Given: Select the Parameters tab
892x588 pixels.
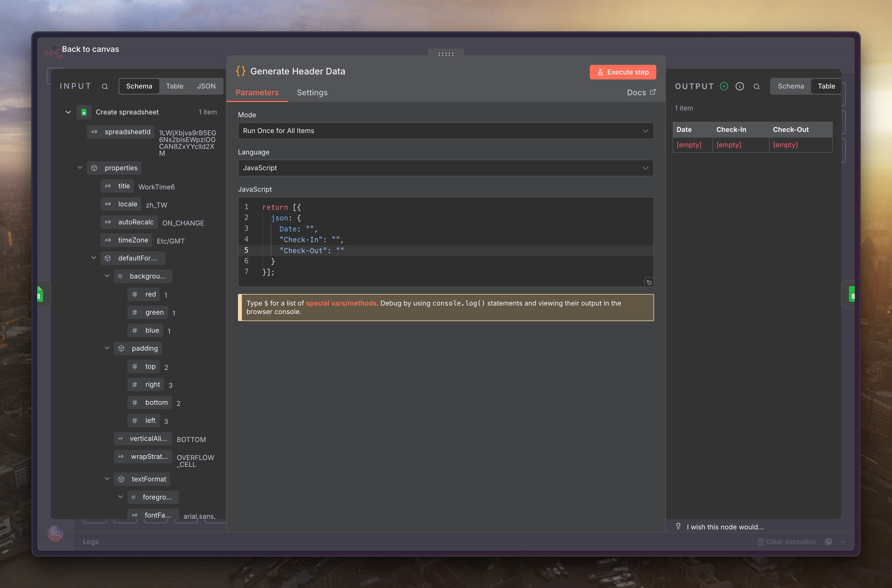Looking at the screenshot, I should (x=257, y=93).
